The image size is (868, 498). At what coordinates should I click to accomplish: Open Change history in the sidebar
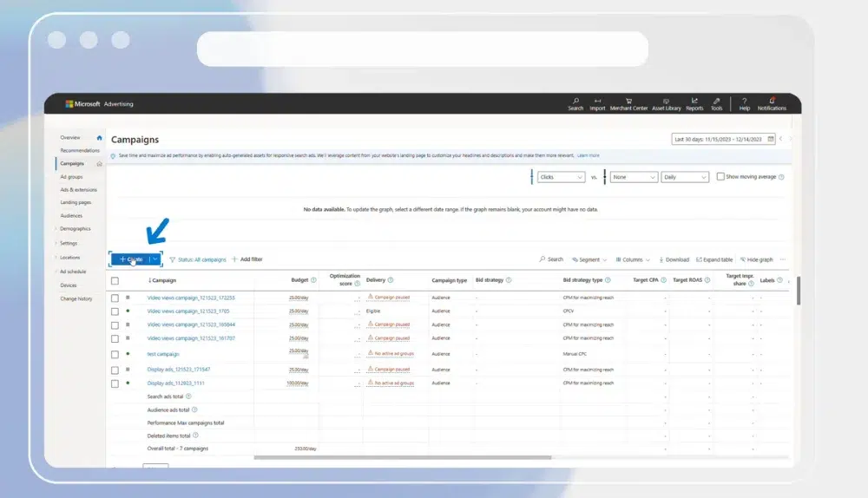tap(76, 298)
